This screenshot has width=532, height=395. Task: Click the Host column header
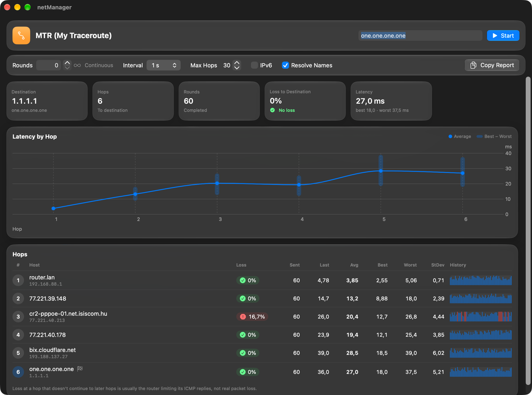[34, 265]
